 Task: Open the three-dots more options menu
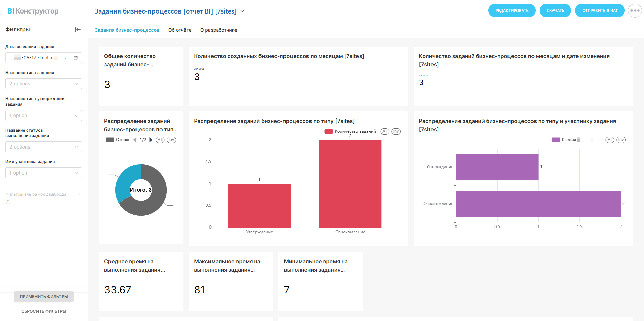[635, 11]
